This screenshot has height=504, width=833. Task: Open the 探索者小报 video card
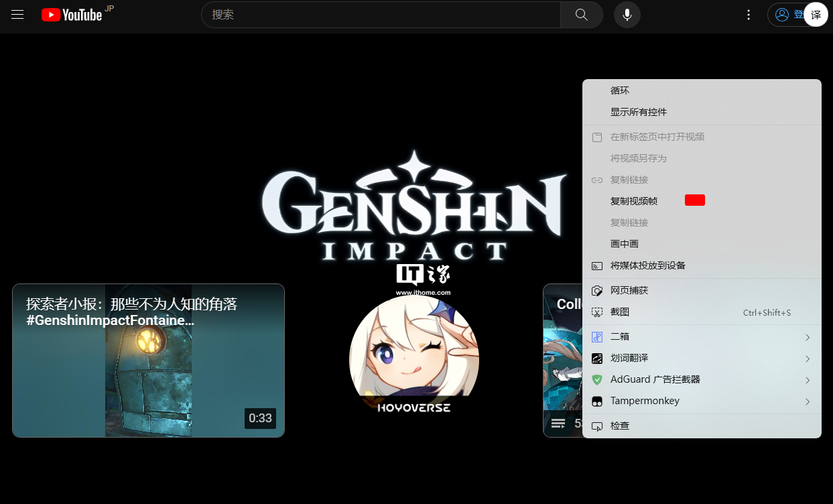tap(148, 361)
